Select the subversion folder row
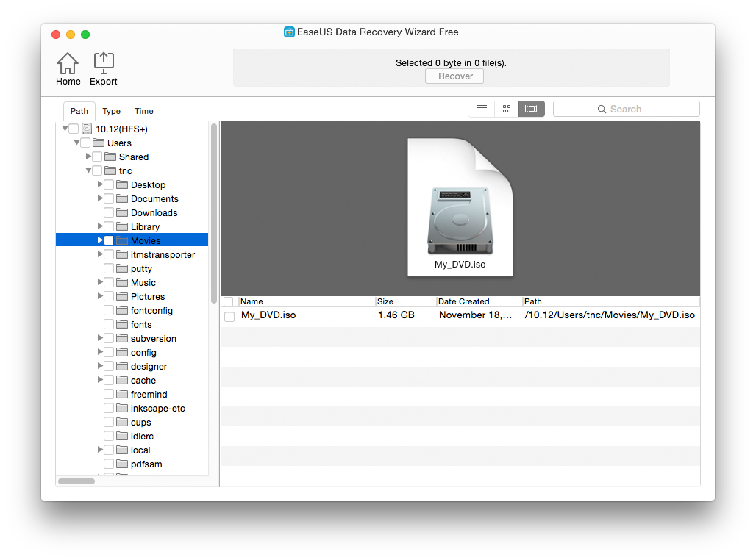This screenshot has width=756, height=560. 132,338
